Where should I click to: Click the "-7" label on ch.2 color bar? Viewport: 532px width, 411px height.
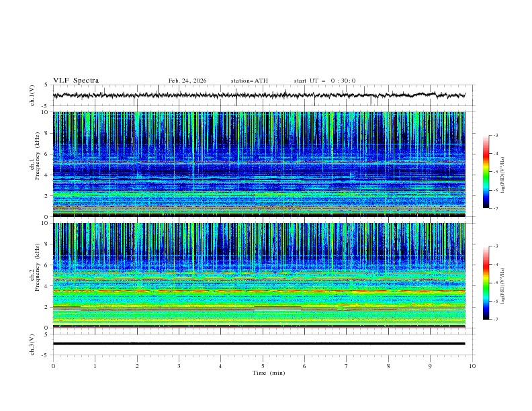496,320
